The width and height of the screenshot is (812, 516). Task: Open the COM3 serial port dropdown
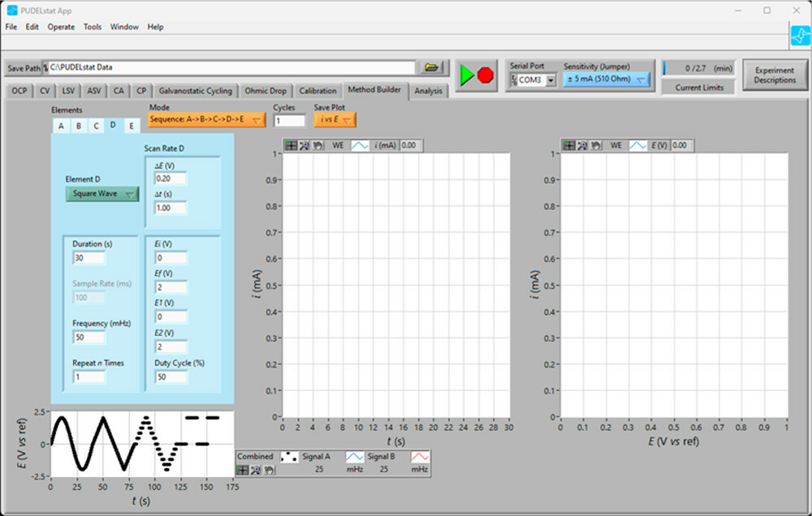(x=551, y=80)
